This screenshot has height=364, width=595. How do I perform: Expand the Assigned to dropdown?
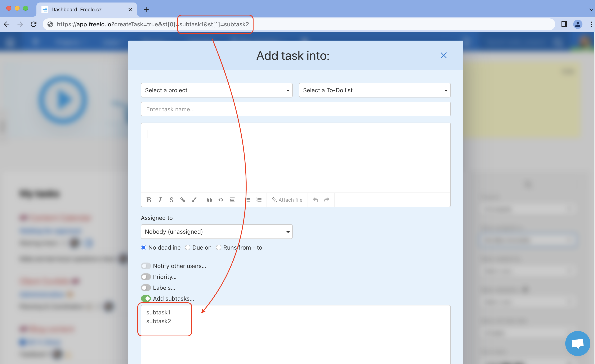click(217, 232)
